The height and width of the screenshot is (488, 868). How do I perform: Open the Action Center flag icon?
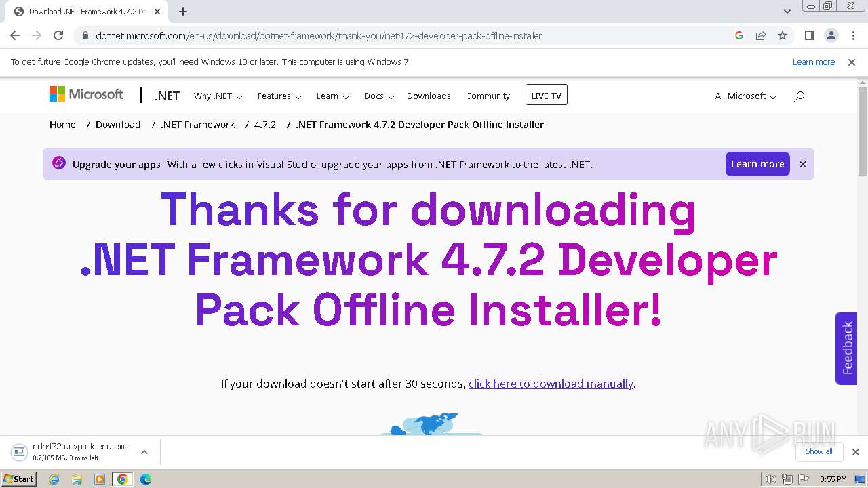coord(803,479)
